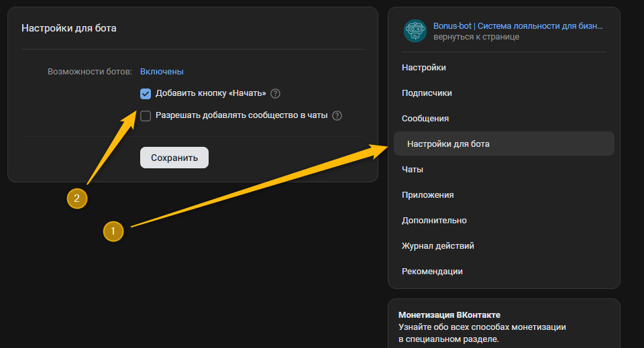Navigate to «Приложения» in the sidebar
The image size is (644, 348).
coord(428,195)
